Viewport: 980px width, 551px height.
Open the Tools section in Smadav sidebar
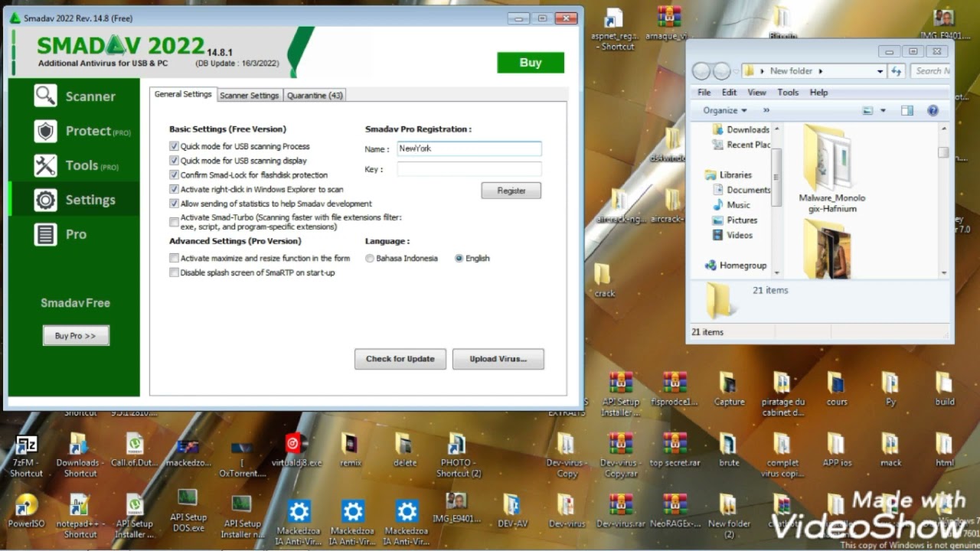[74, 165]
